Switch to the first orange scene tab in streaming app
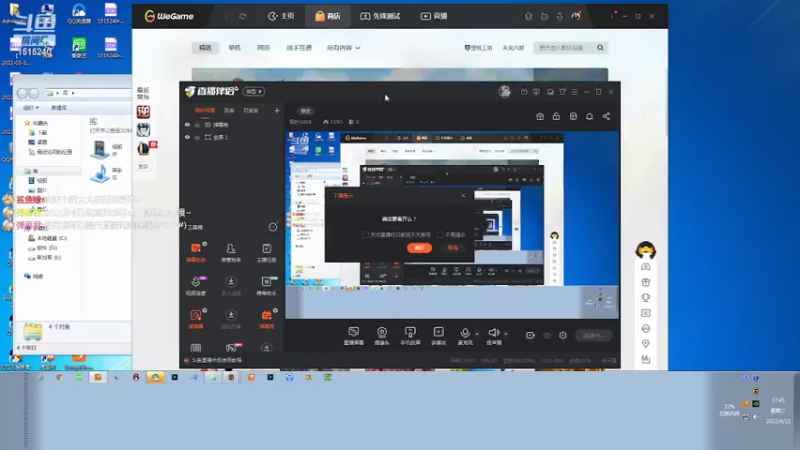The image size is (800, 450). [x=205, y=110]
